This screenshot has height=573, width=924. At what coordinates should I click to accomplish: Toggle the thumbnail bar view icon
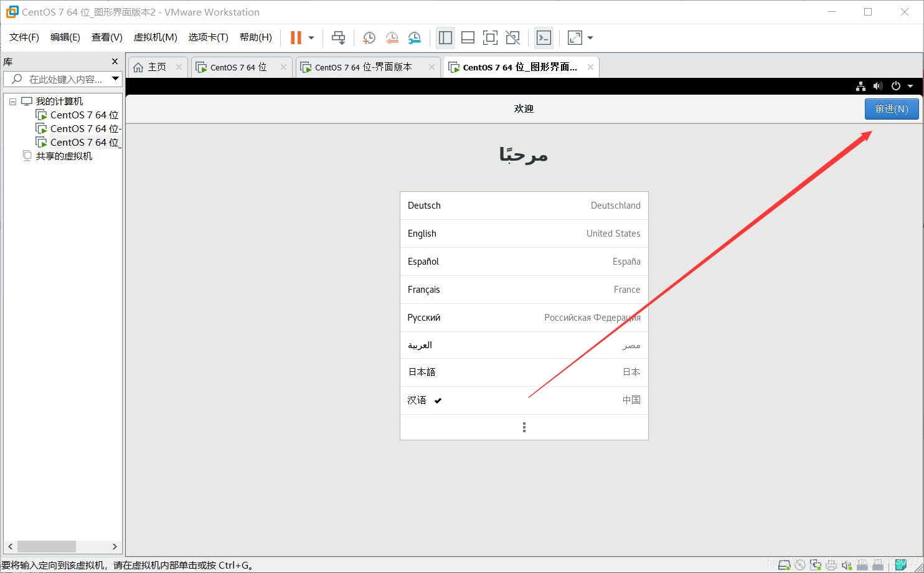(468, 38)
